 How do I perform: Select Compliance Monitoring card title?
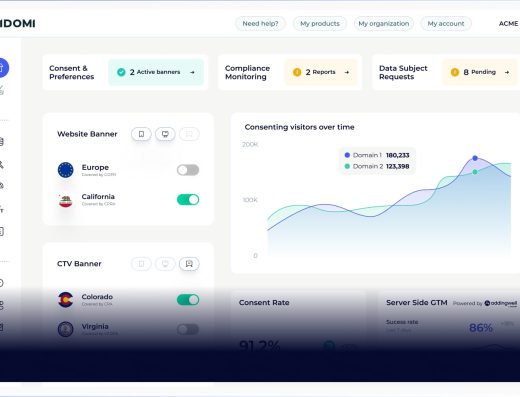pyautogui.click(x=247, y=72)
